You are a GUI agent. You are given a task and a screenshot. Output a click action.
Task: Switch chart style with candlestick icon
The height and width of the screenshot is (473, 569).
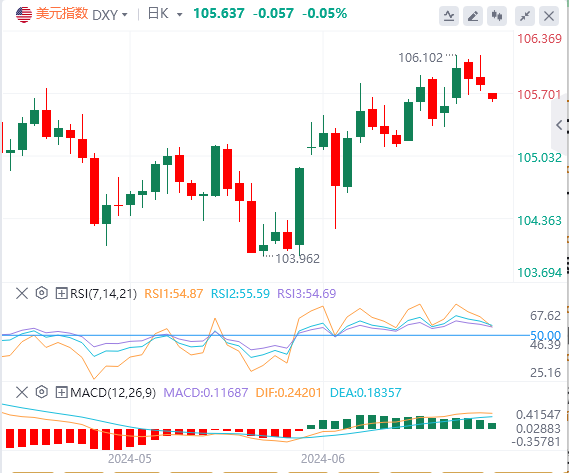click(x=497, y=16)
